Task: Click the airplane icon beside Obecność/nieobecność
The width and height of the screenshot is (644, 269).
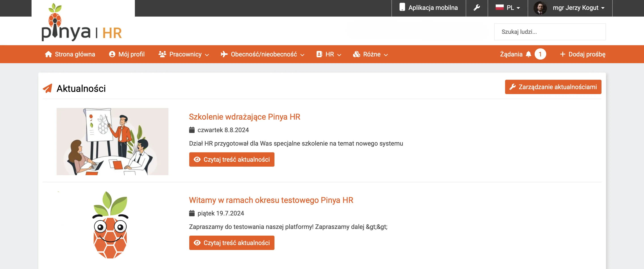Action: coord(224,54)
